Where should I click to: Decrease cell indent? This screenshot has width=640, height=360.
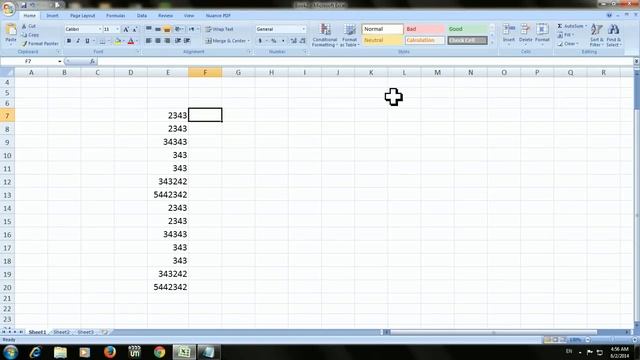[x=178, y=41]
